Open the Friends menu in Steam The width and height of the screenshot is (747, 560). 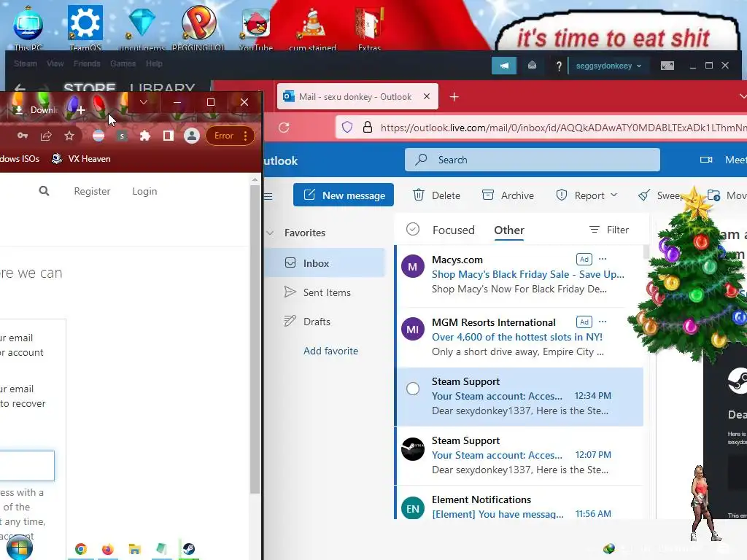pos(87,63)
